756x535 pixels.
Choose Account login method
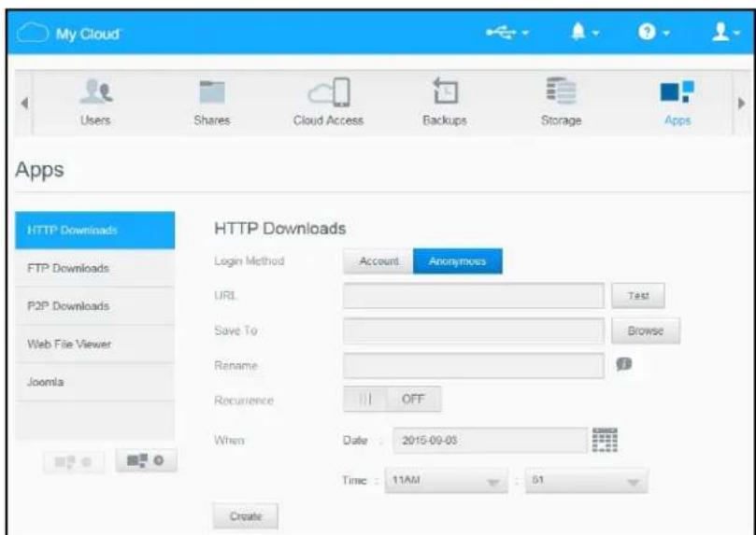click(x=378, y=261)
